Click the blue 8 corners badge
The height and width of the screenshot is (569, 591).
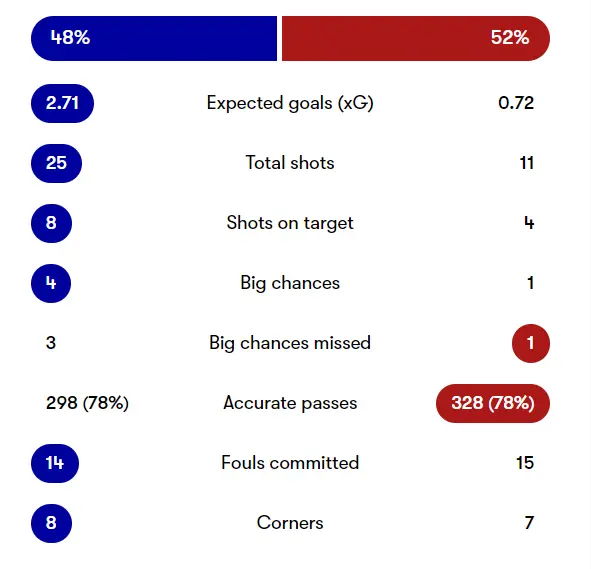click(x=51, y=523)
